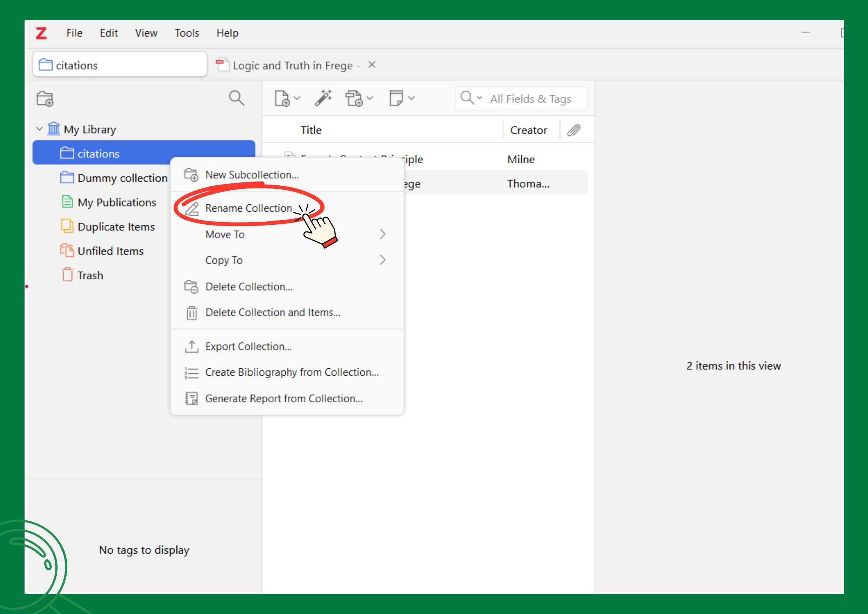Click the Zotero Z logo icon
Image resolution: width=868 pixels, height=614 pixels.
pos(41,33)
